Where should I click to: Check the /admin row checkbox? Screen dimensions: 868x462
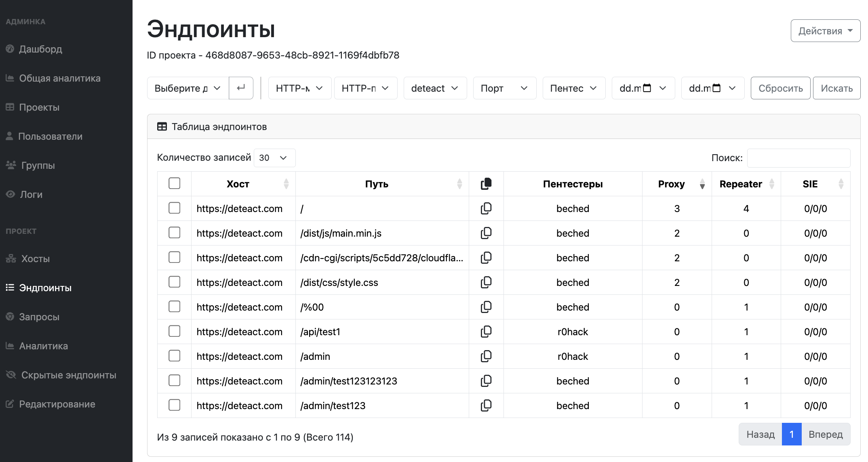coord(174,356)
